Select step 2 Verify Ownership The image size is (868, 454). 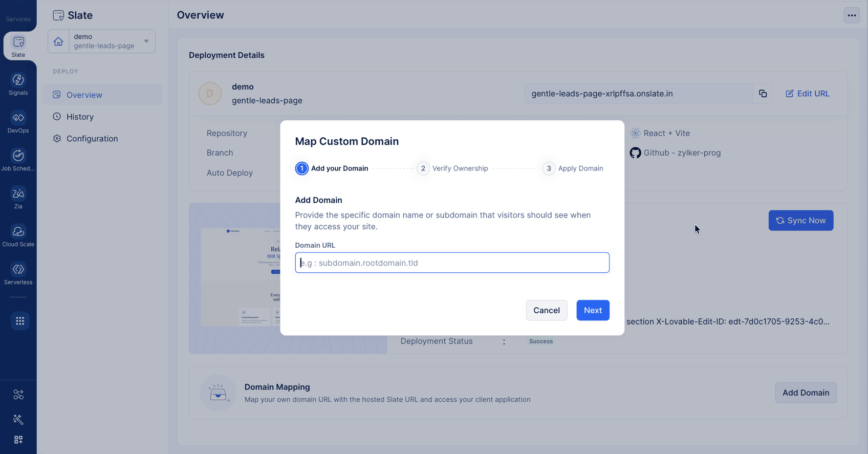click(x=452, y=168)
